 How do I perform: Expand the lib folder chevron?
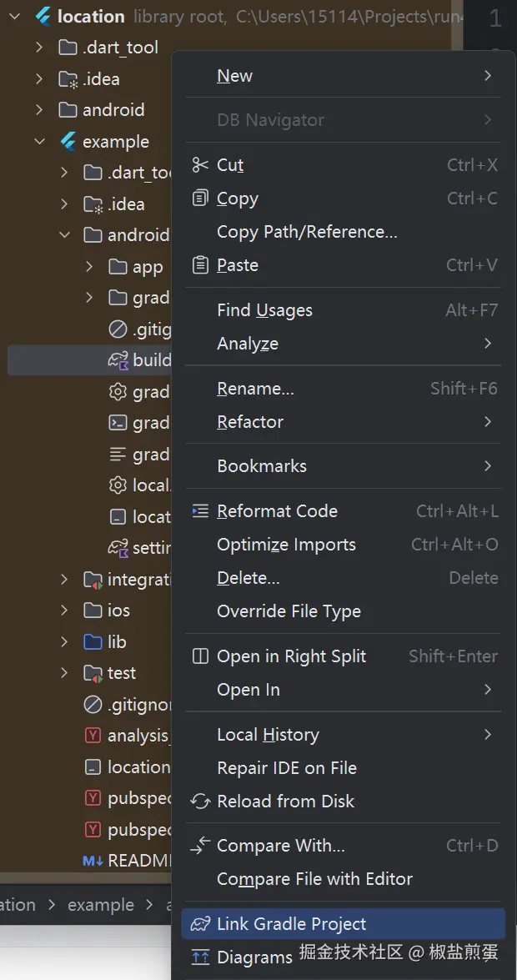[64, 642]
